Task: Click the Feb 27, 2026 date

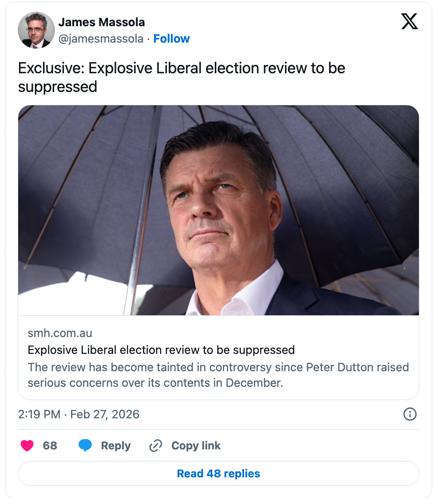Action: tap(105, 414)
